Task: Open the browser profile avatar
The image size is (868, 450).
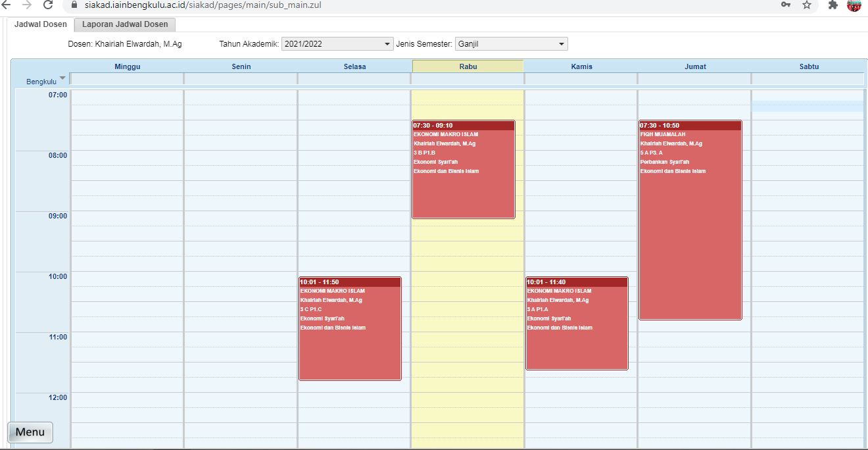Action: coord(854,5)
